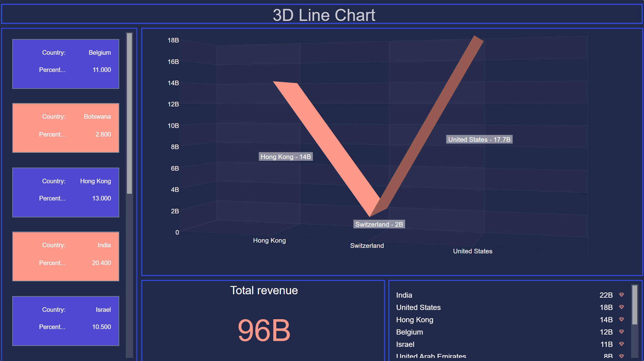Pick the India country card
The image size is (644, 361).
[66, 256]
